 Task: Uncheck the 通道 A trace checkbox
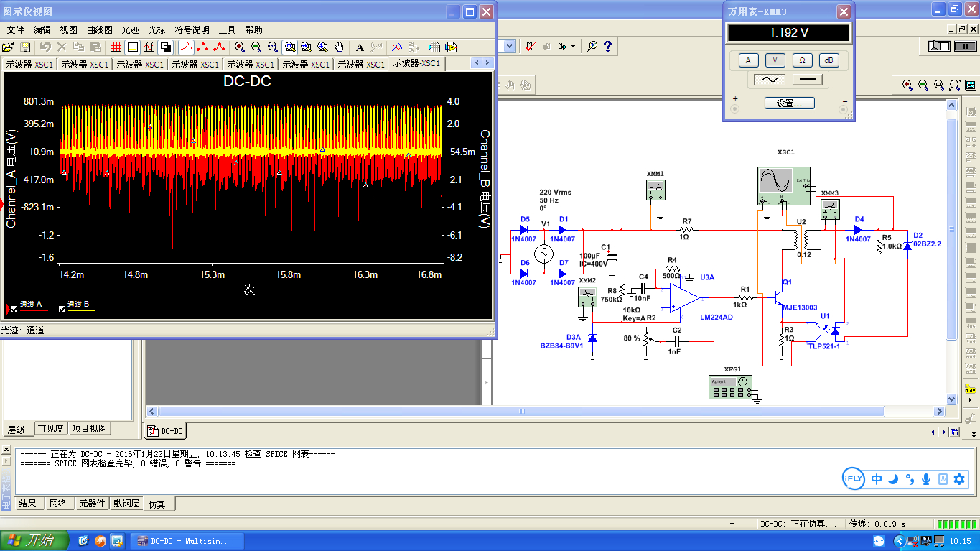pos(13,309)
